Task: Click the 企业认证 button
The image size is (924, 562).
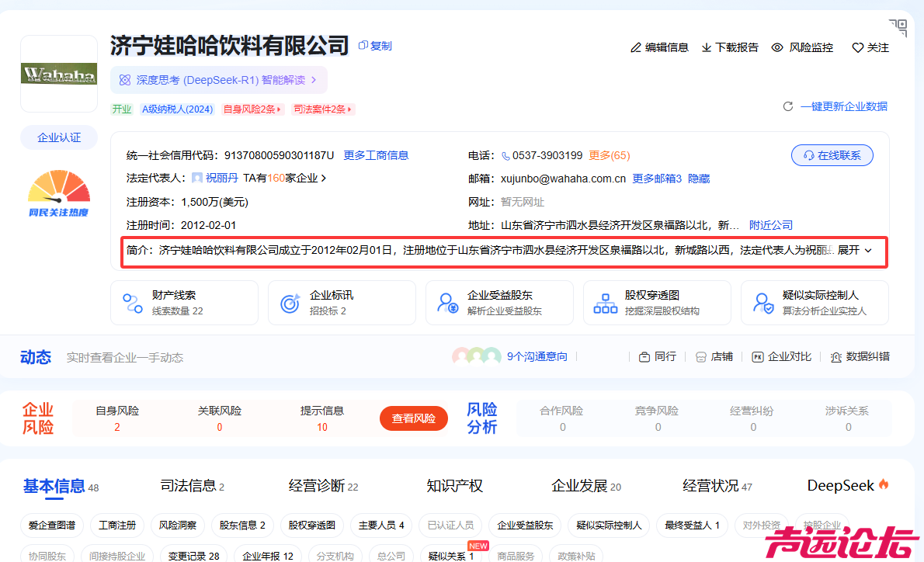Action: pyautogui.click(x=59, y=137)
